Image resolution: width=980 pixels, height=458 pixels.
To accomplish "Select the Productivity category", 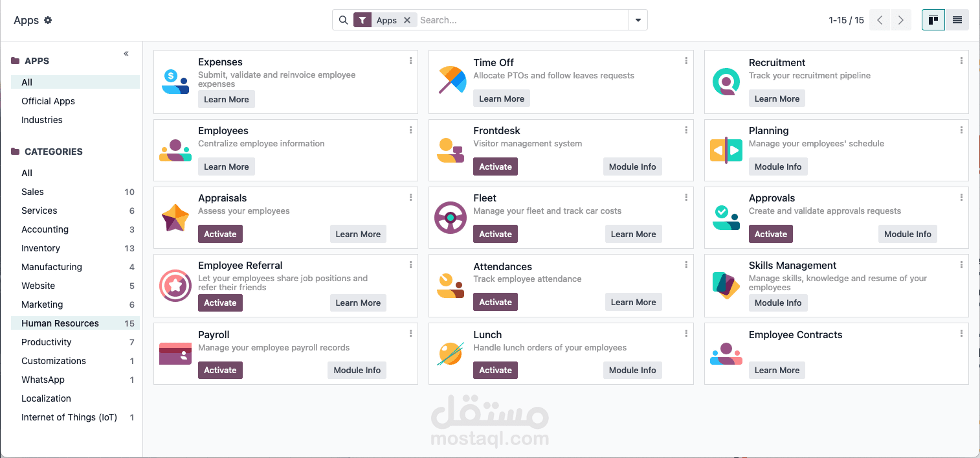I will (x=75, y=342).
